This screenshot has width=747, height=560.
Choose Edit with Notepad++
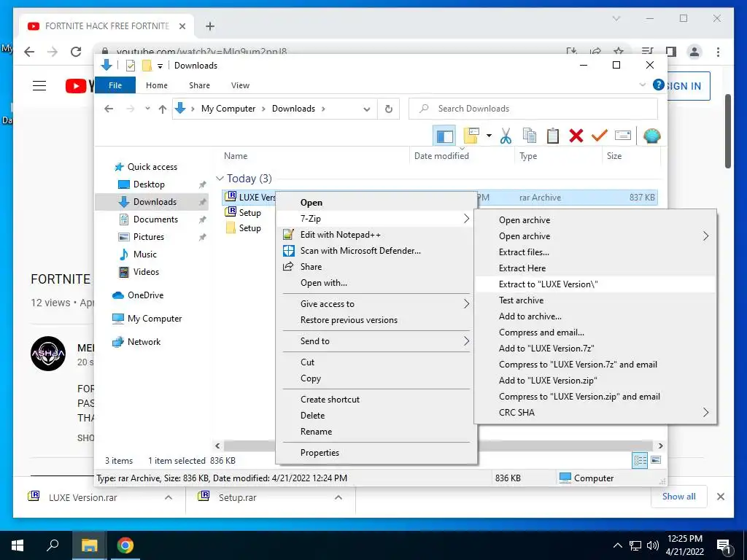376,234
